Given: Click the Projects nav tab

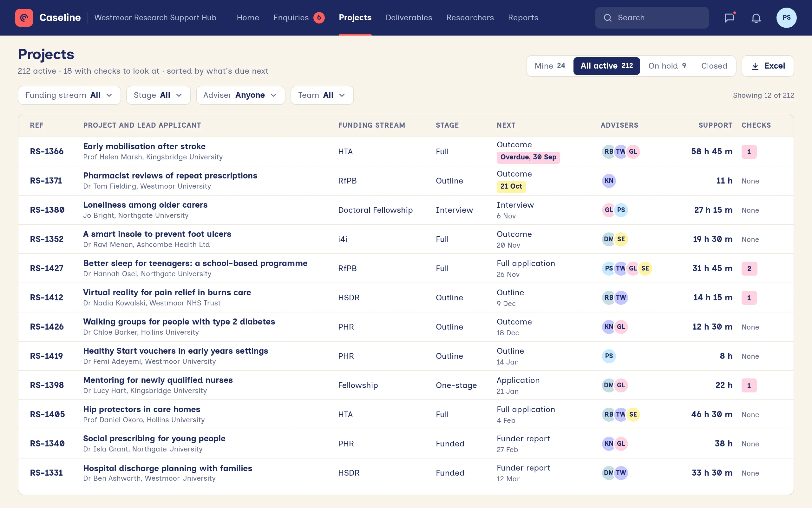Looking at the screenshot, I should coord(355,17).
